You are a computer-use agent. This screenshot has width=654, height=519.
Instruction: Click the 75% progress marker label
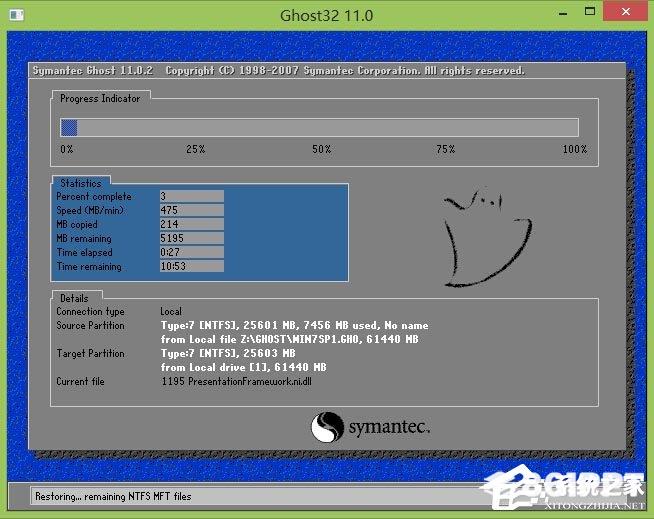[x=445, y=149]
